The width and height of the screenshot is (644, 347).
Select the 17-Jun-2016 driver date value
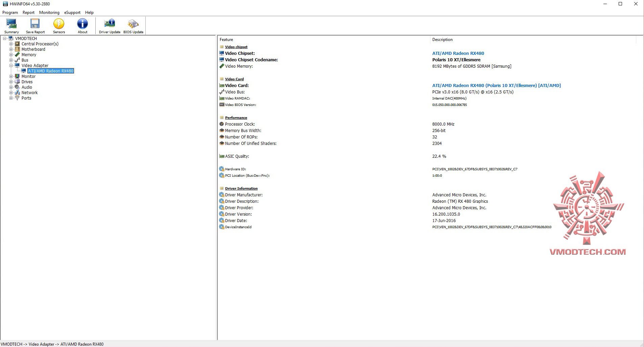[x=444, y=221]
